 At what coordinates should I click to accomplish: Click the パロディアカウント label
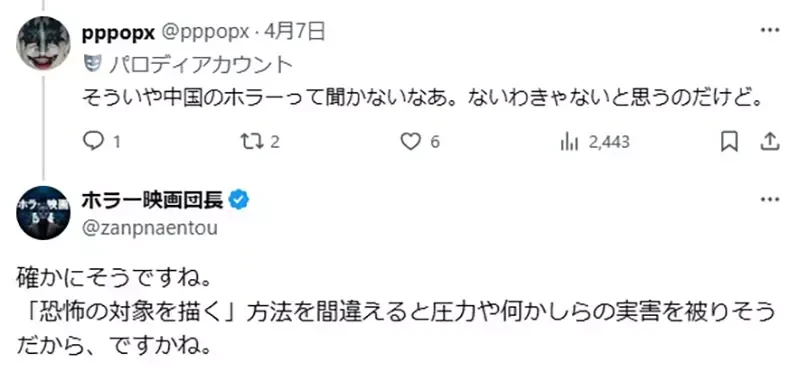point(201,65)
